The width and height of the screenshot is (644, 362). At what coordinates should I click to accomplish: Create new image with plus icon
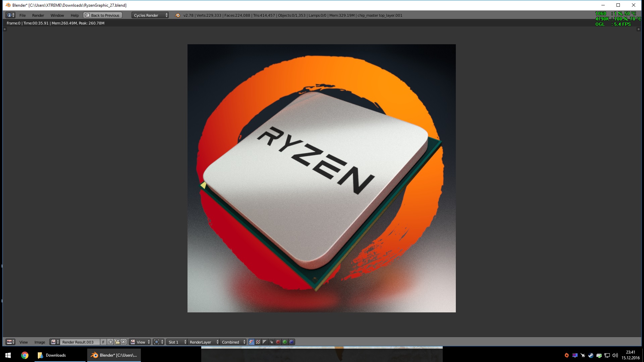[111, 342]
